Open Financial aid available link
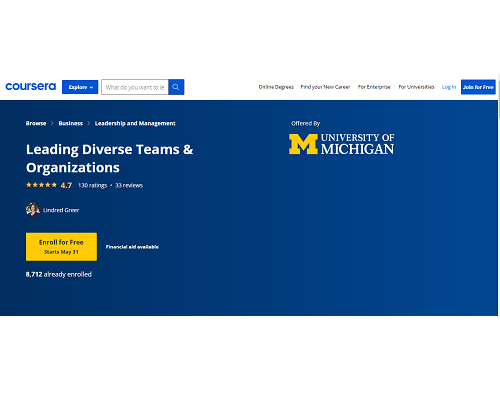This screenshot has height=400, width=500. (132, 247)
